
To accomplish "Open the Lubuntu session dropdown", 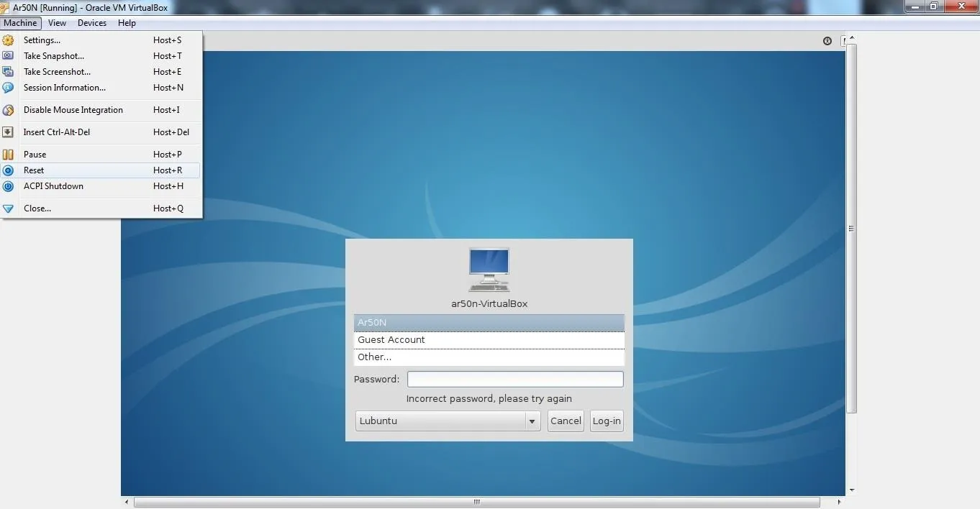I will click(448, 421).
